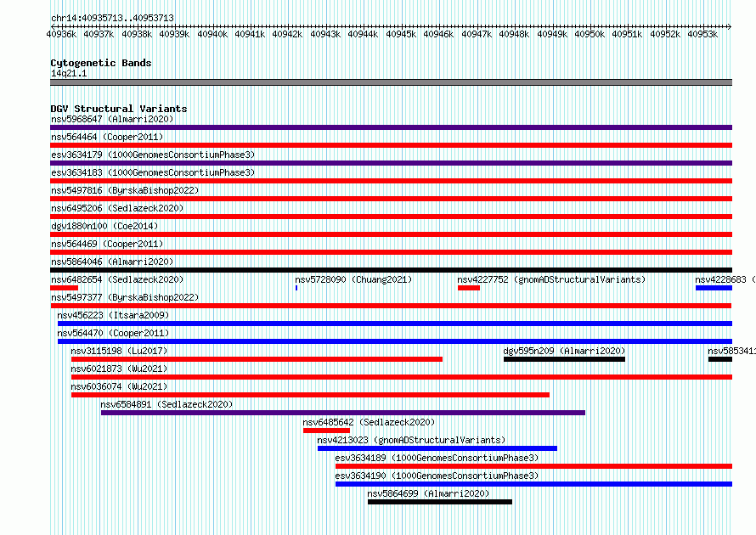This screenshot has height=535, width=756.
Task: Click the 40948k ruler tick label
Action: (x=513, y=34)
